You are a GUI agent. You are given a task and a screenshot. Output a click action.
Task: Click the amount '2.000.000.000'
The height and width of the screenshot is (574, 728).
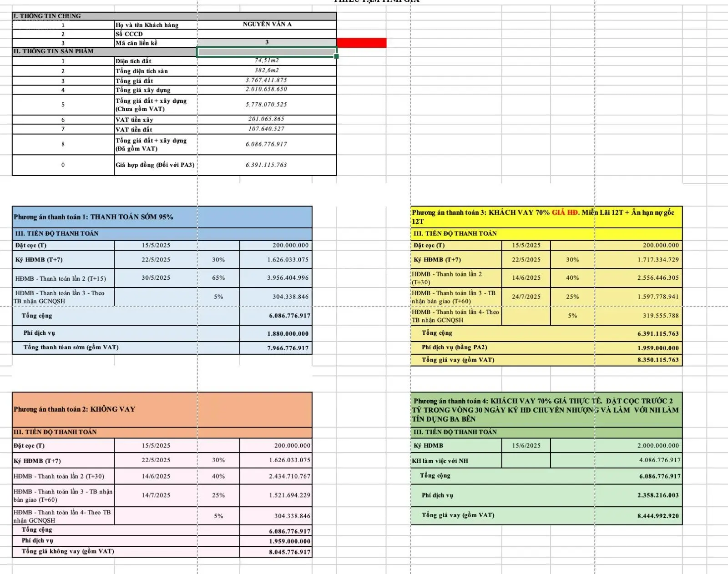point(638,446)
